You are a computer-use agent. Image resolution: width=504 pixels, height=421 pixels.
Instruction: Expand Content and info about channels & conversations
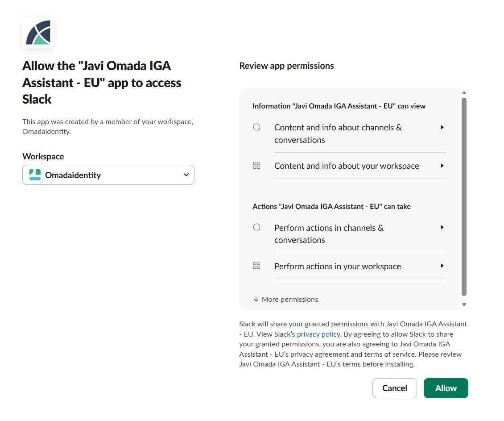click(442, 127)
